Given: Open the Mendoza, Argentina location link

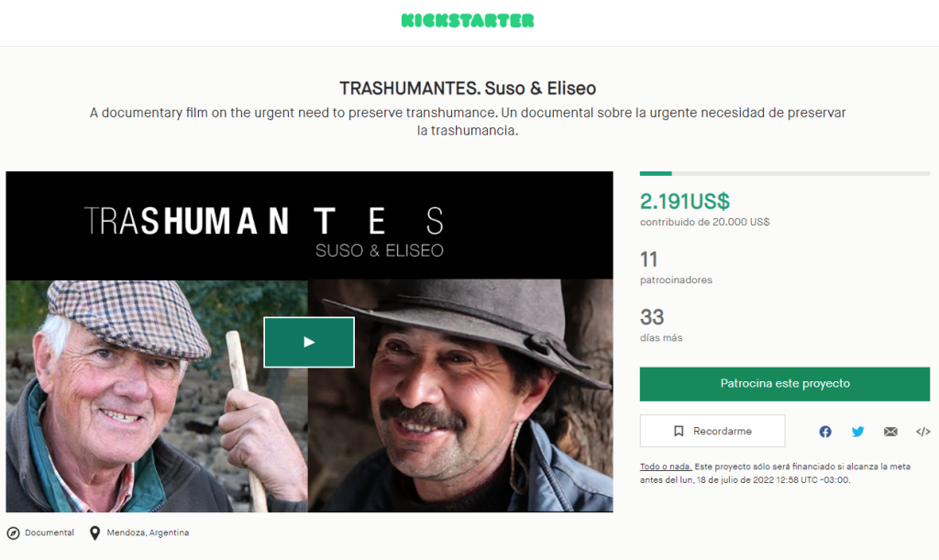Looking at the screenshot, I should click(148, 533).
